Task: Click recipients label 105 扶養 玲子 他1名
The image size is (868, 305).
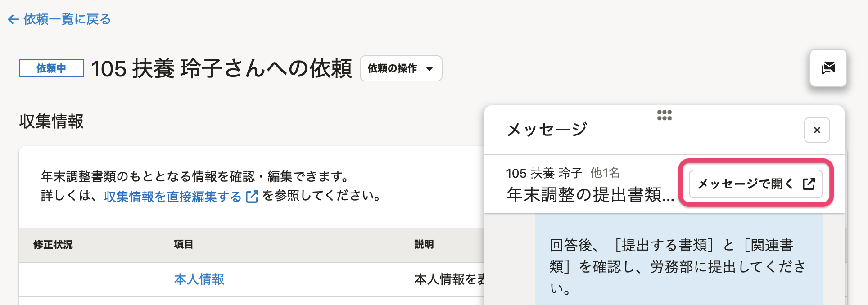Action: pos(563,173)
